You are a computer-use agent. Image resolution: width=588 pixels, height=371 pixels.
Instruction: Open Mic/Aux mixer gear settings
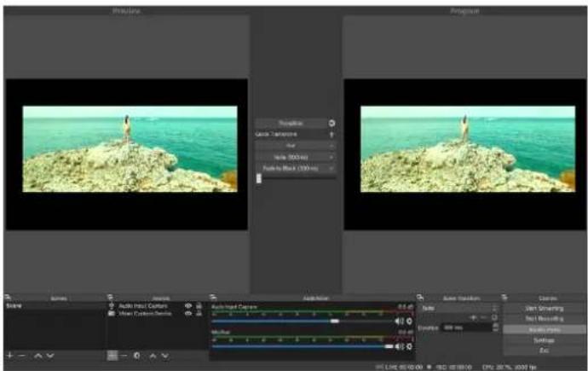click(409, 346)
